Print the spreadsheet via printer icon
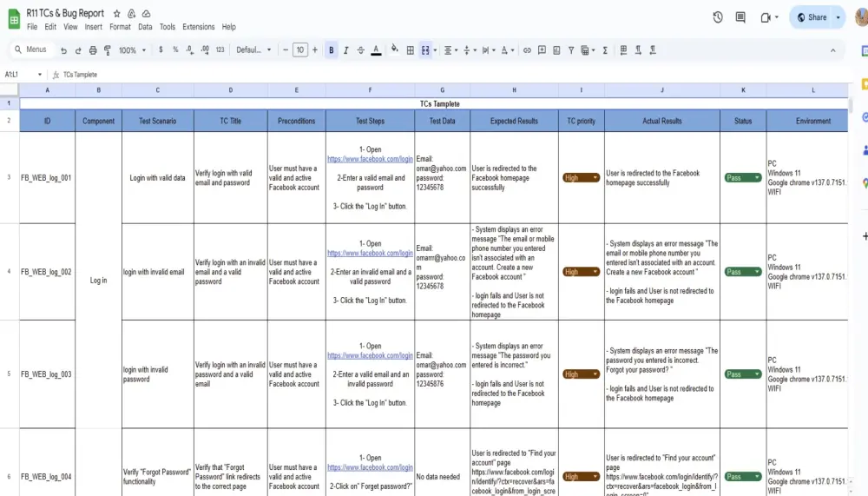868x496 pixels. tap(93, 50)
